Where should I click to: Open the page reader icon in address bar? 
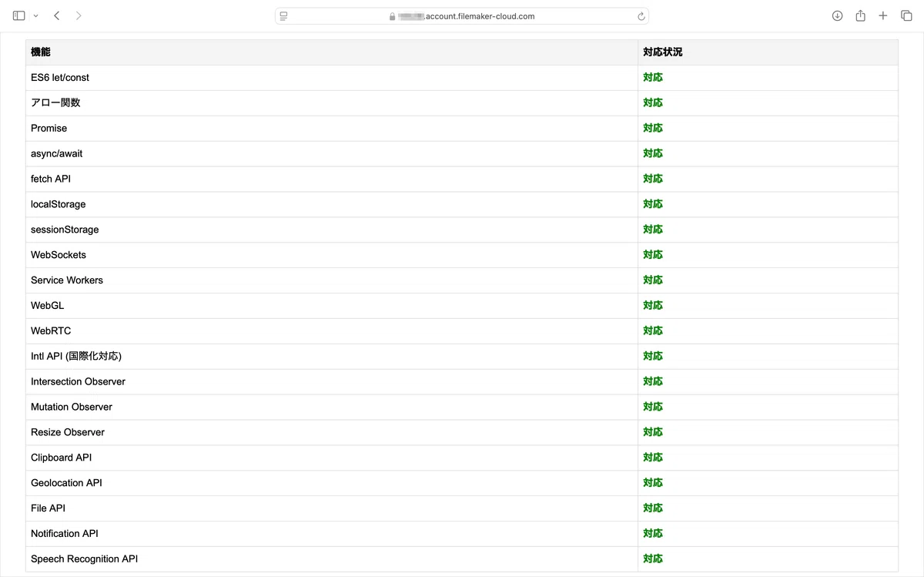click(x=284, y=16)
